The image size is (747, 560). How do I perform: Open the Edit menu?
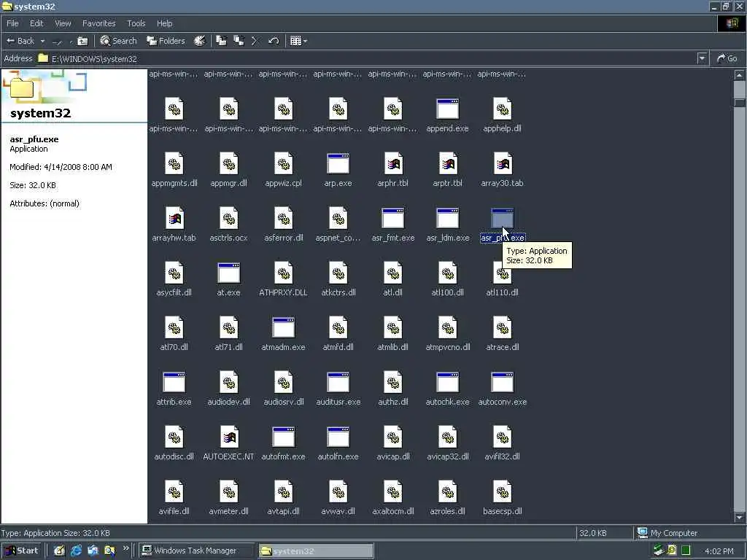(36, 23)
